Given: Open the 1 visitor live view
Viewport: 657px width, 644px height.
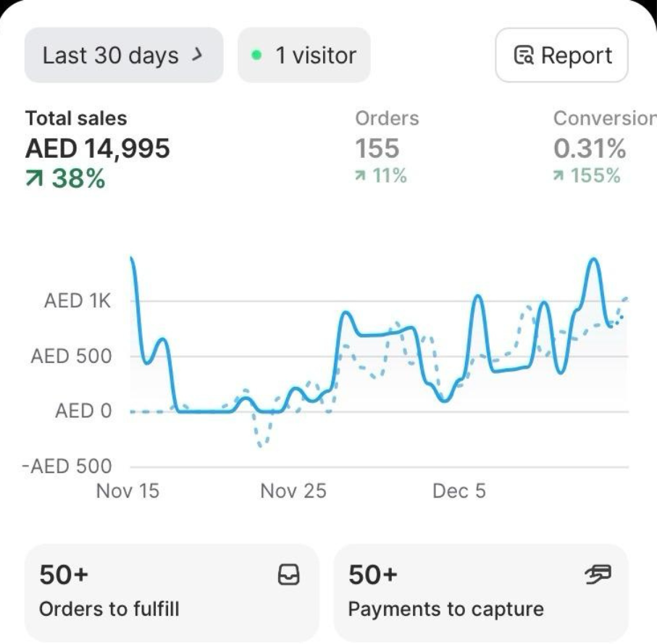Looking at the screenshot, I should click(x=304, y=56).
